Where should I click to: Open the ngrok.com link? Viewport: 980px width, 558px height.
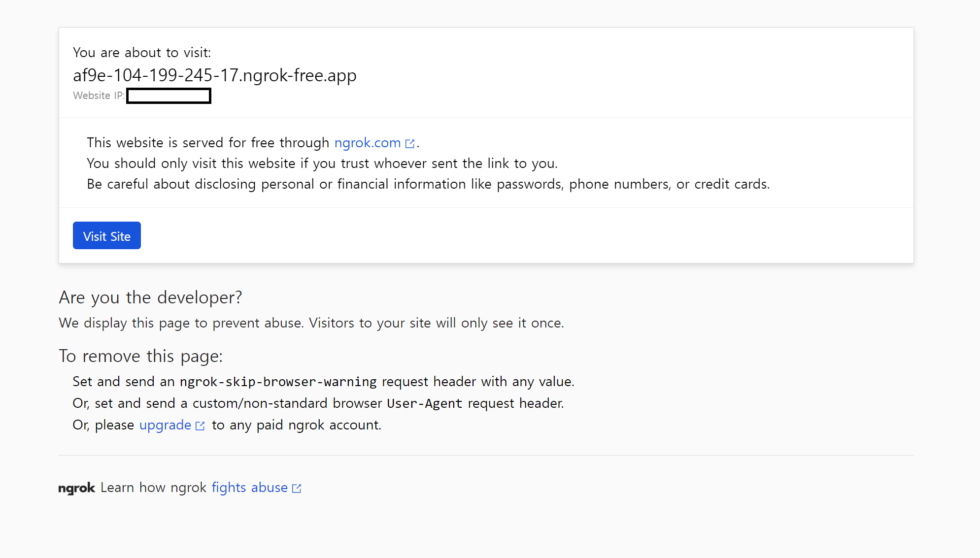(368, 143)
